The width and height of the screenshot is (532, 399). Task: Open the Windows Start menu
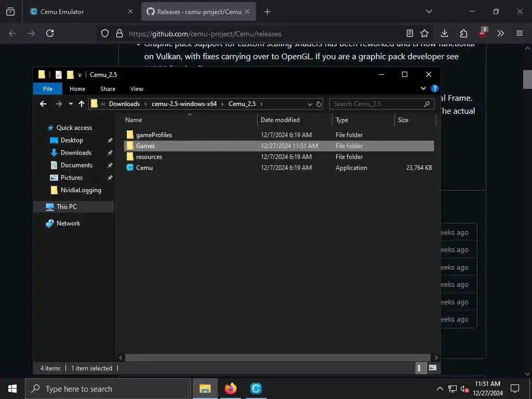[12, 389]
